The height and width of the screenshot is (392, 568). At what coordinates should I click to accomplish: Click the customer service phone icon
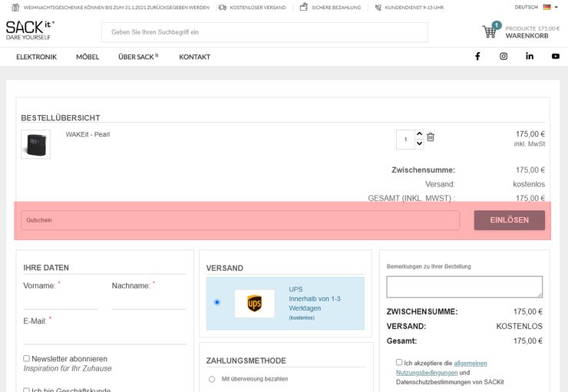[x=378, y=8]
